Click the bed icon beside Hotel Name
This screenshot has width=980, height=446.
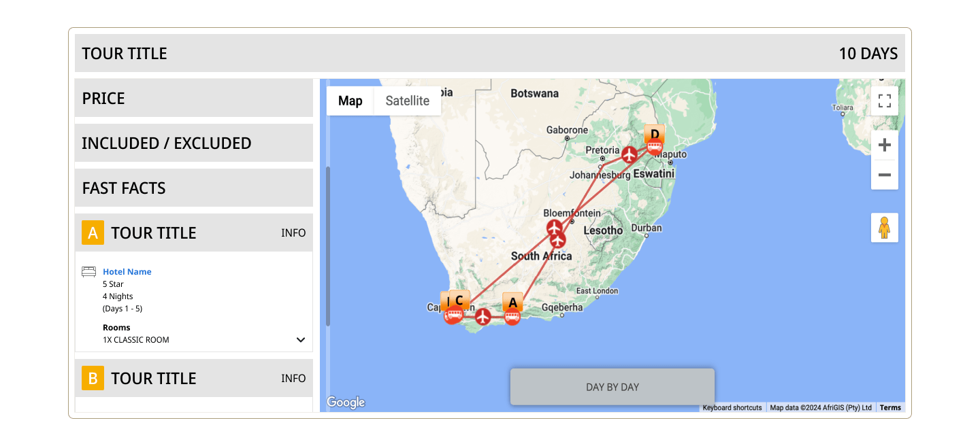tap(88, 271)
